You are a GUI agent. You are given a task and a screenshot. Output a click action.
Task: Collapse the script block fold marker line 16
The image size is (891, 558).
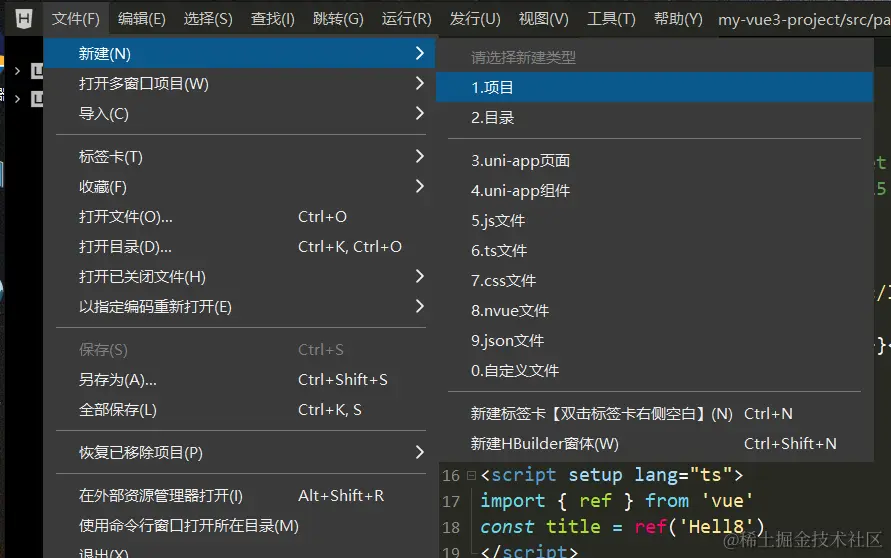tap(471, 475)
